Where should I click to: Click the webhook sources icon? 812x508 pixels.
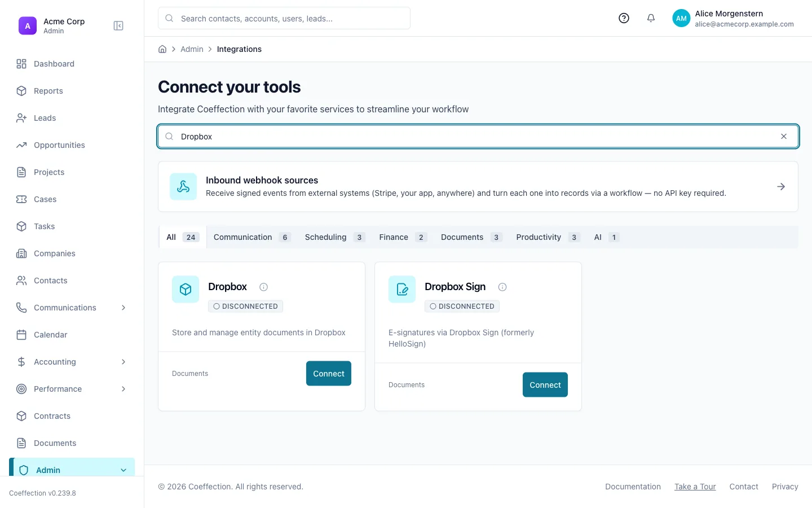point(183,187)
